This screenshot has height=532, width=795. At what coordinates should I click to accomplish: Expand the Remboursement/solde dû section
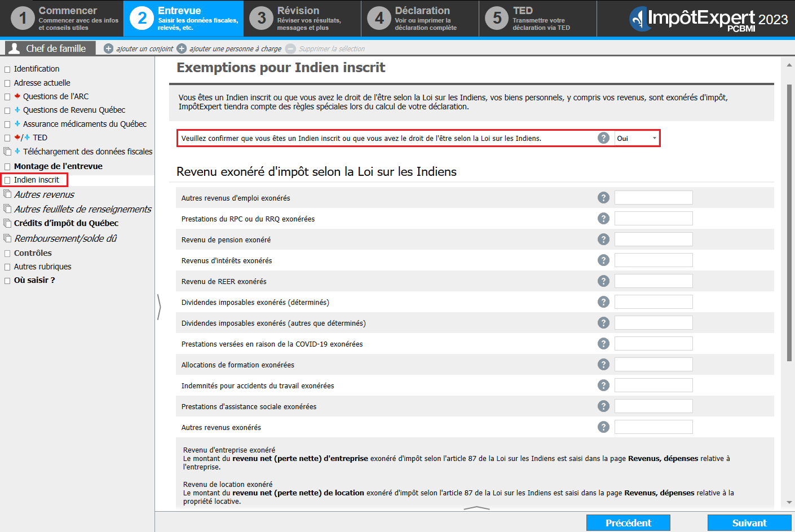point(7,238)
